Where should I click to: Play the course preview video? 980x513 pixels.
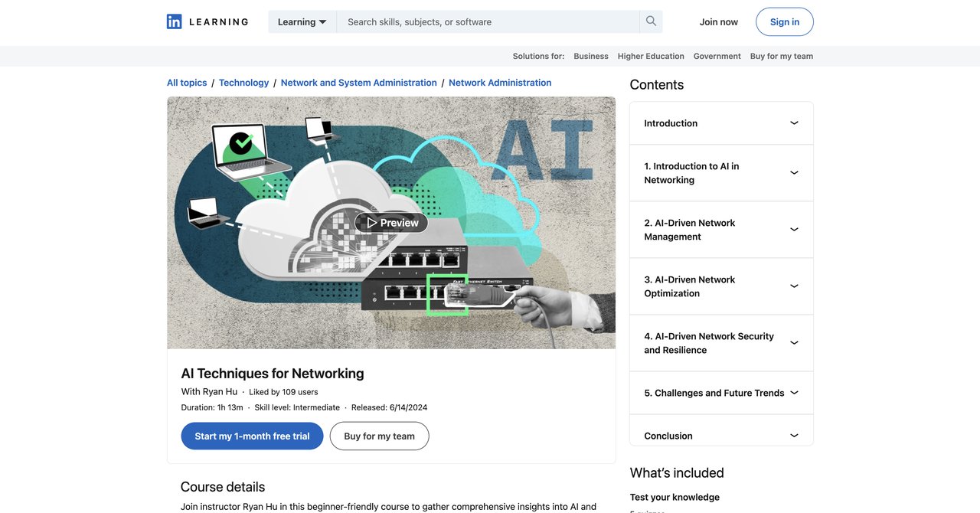391,223
